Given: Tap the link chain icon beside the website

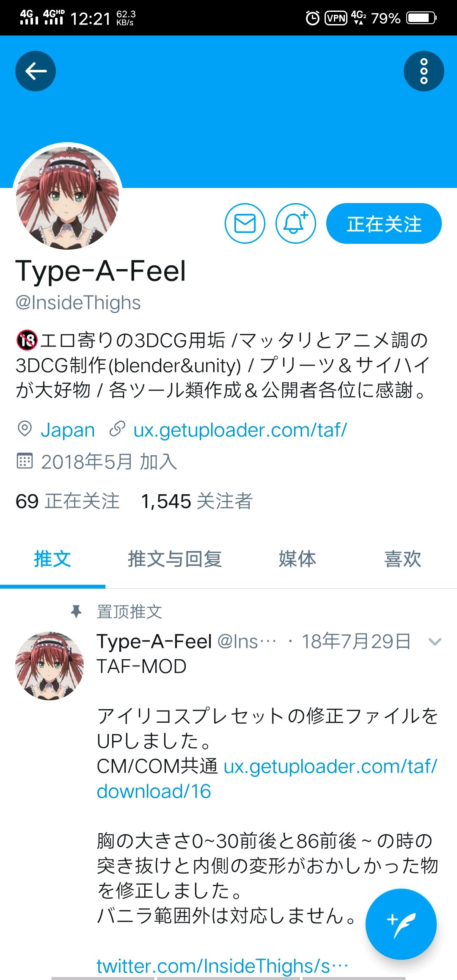Looking at the screenshot, I should (117, 429).
